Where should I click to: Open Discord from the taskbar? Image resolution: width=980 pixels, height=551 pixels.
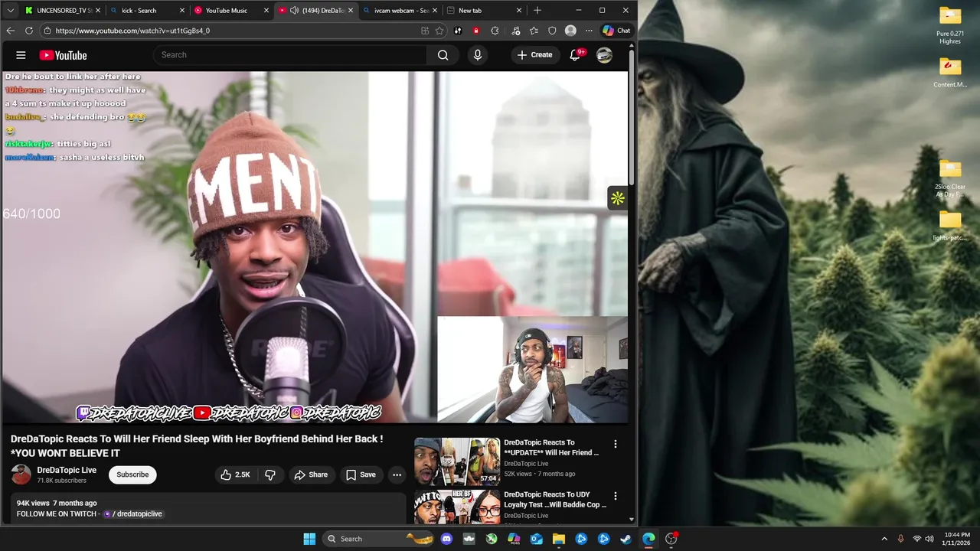pyautogui.click(x=446, y=539)
